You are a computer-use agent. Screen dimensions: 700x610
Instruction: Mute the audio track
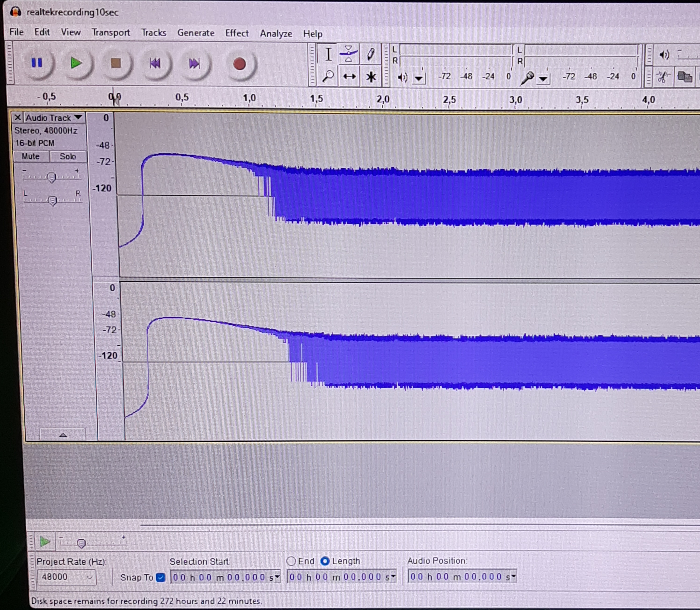pyautogui.click(x=31, y=156)
